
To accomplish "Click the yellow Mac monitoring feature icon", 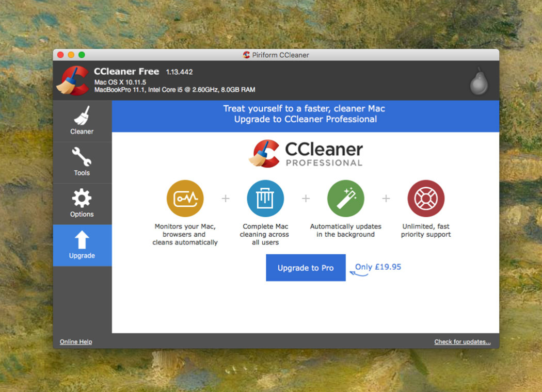I will point(185,198).
